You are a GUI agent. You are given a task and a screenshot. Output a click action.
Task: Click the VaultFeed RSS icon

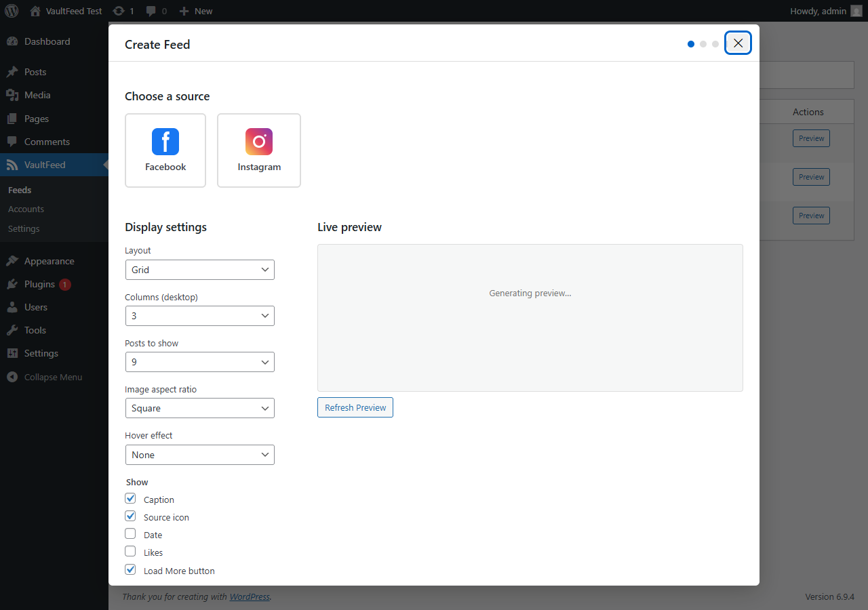12,165
